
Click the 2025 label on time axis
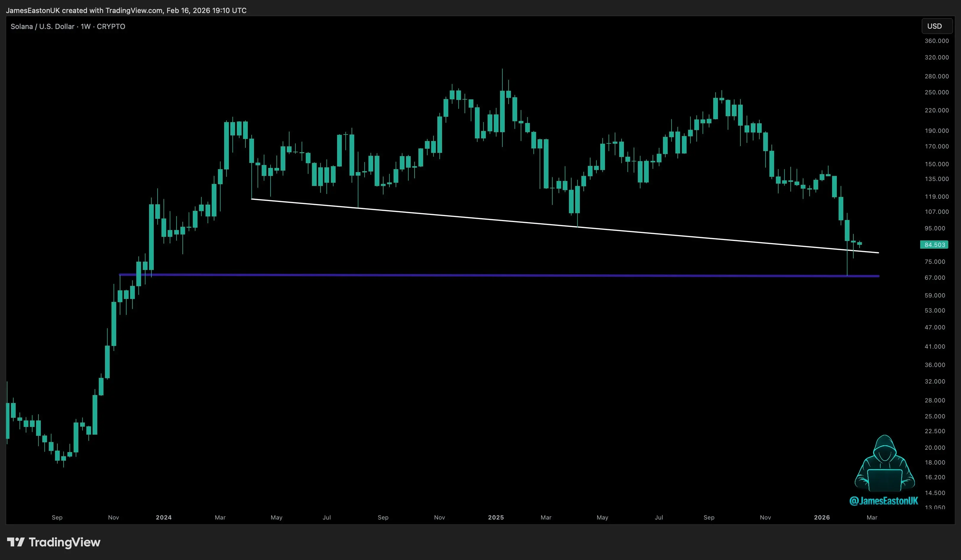point(496,517)
